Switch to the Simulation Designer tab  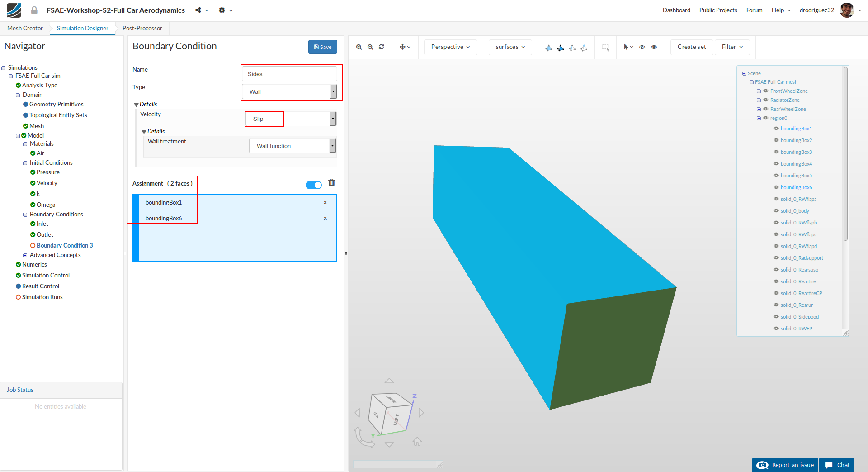(x=83, y=28)
